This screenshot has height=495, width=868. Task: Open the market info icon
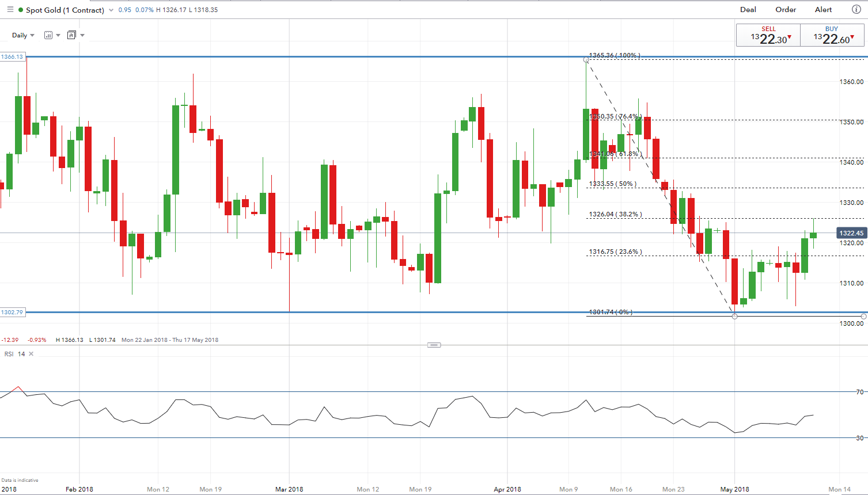point(856,10)
